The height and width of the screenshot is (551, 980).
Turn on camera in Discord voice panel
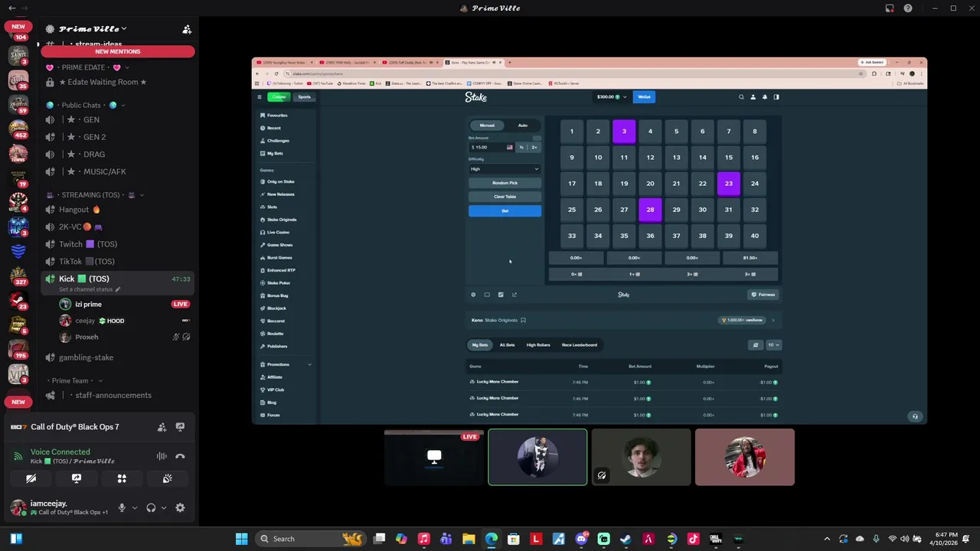31,478
